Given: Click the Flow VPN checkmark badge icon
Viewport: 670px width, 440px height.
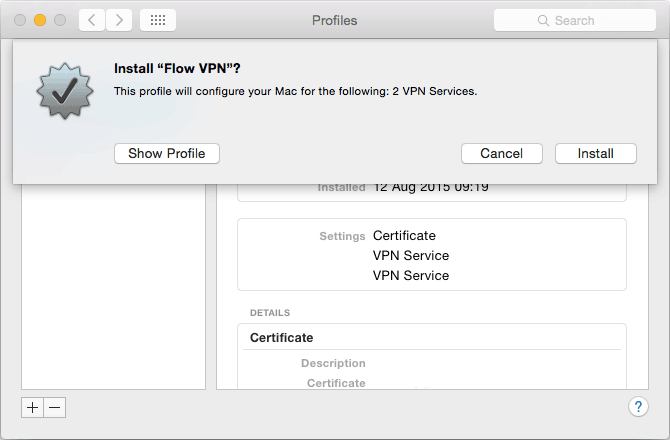Looking at the screenshot, I should (65, 91).
